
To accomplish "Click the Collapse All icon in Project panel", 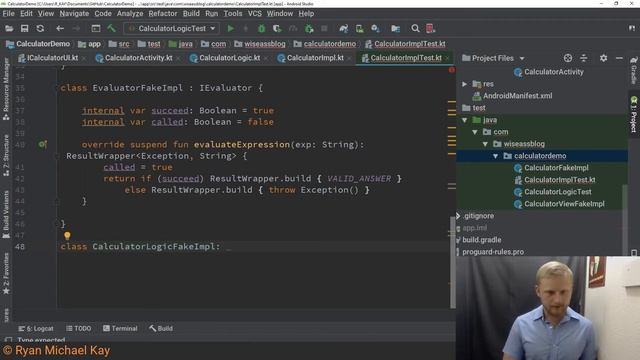I will (x=584, y=58).
